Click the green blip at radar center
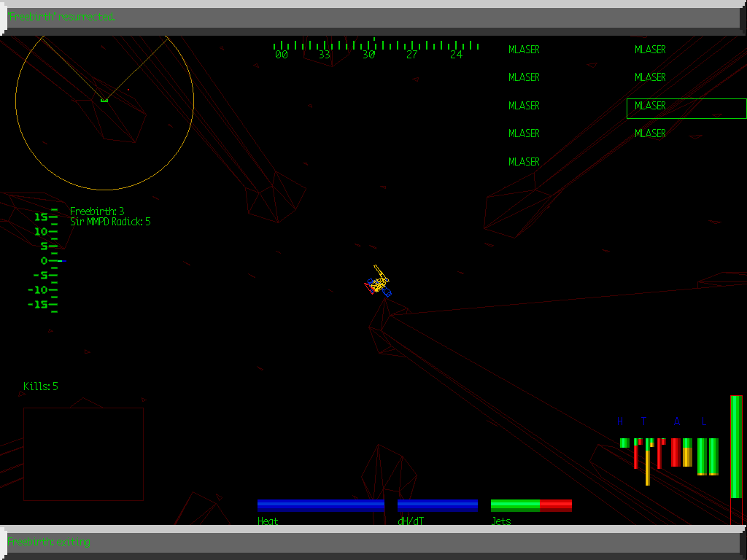Screen dimensions: 747x560 (104, 101)
